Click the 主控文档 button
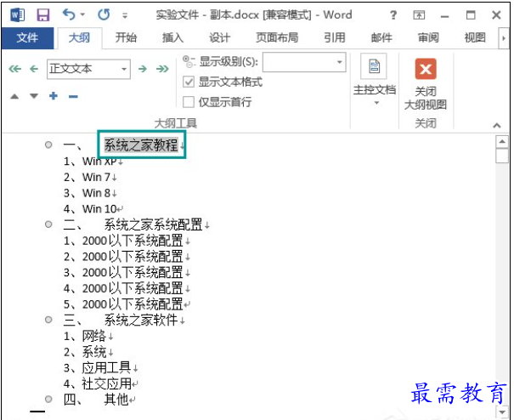 pos(375,75)
